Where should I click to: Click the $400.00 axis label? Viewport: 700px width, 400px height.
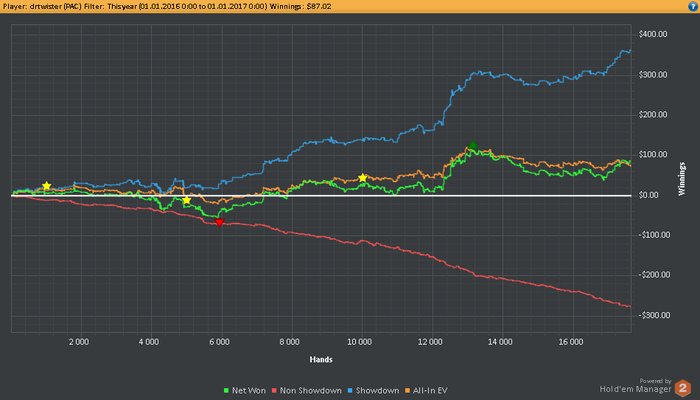[x=653, y=34]
